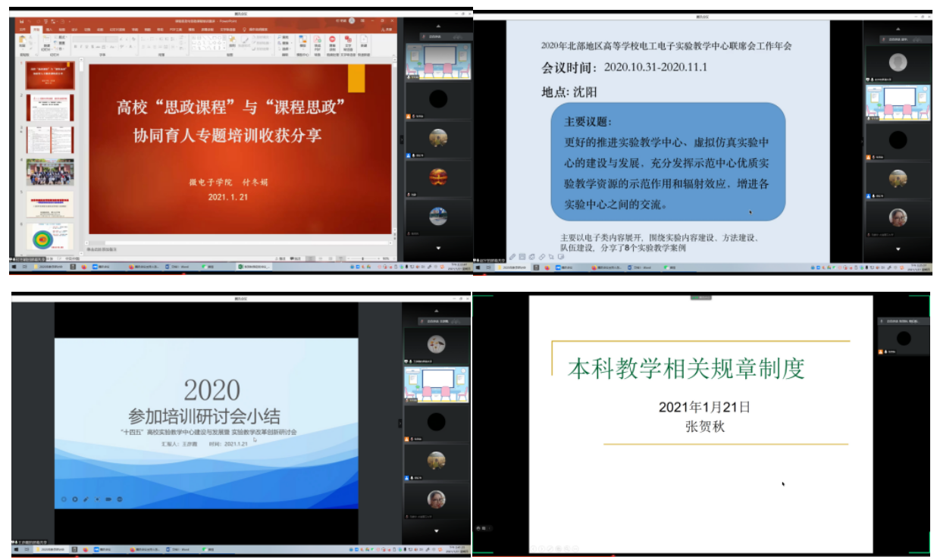This screenshot has width=937, height=560.
Task: Click the speaker name bar beside regulations slide
Action: pyautogui.click(x=902, y=321)
